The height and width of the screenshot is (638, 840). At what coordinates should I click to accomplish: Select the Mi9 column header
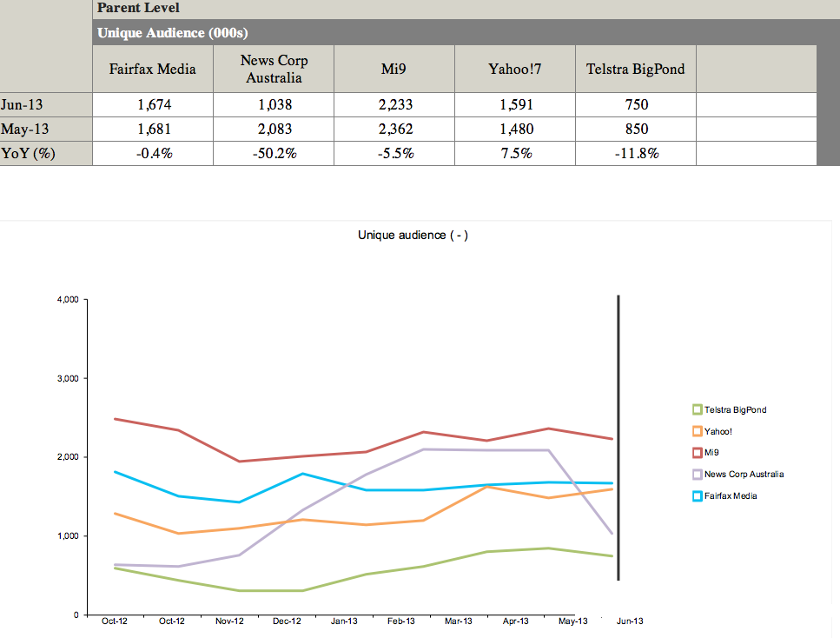(394, 69)
